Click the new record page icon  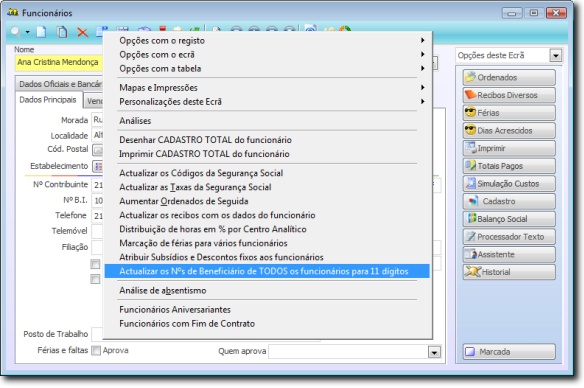tap(41, 32)
